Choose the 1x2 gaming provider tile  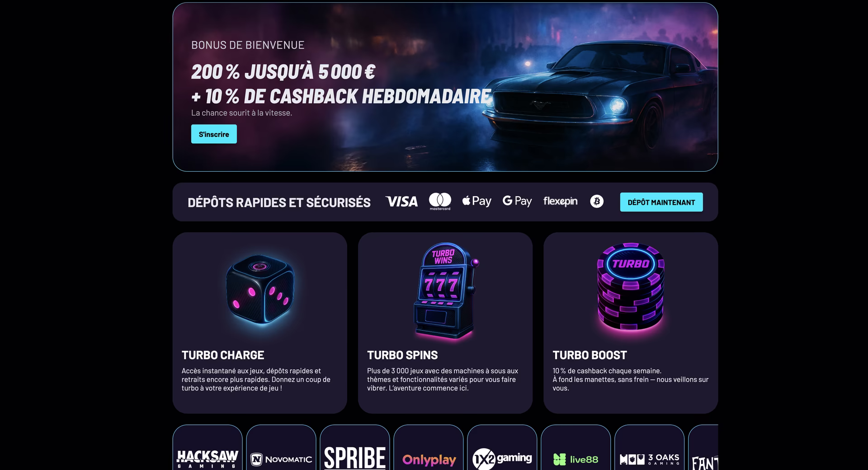tap(502, 447)
